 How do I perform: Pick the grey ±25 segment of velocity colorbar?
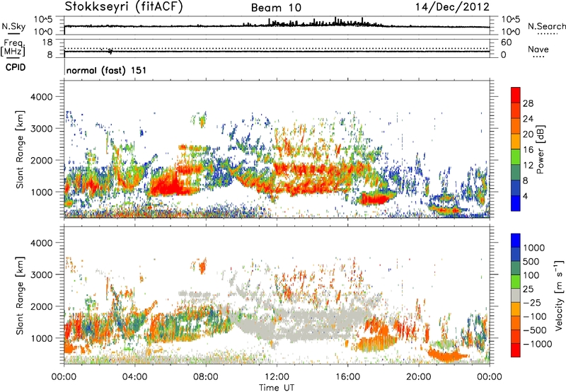click(516, 296)
